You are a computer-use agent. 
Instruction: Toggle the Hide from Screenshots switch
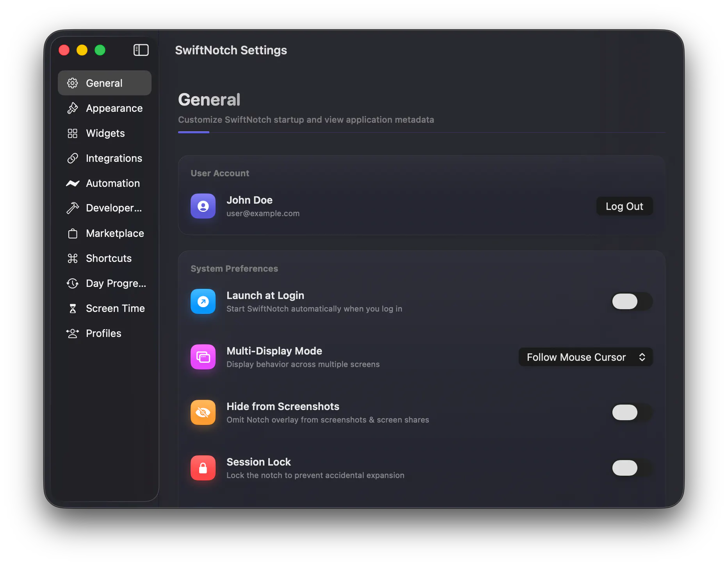click(x=632, y=412)
